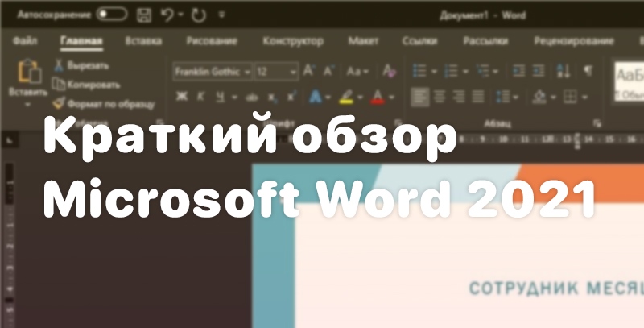The height and width of the screenshot is (328, 644).
Task: Click the ruler tab selector corner box
Action: pyautogui.click(x=10, y=141)
